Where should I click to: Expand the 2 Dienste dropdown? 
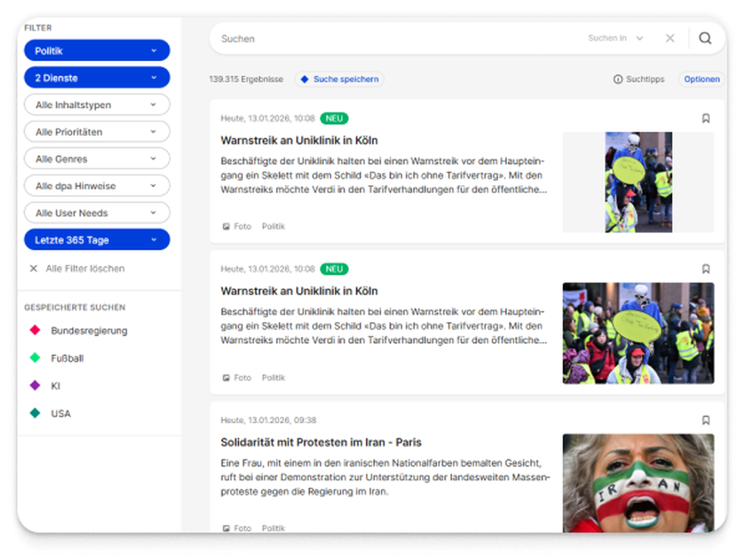[97, 78]
